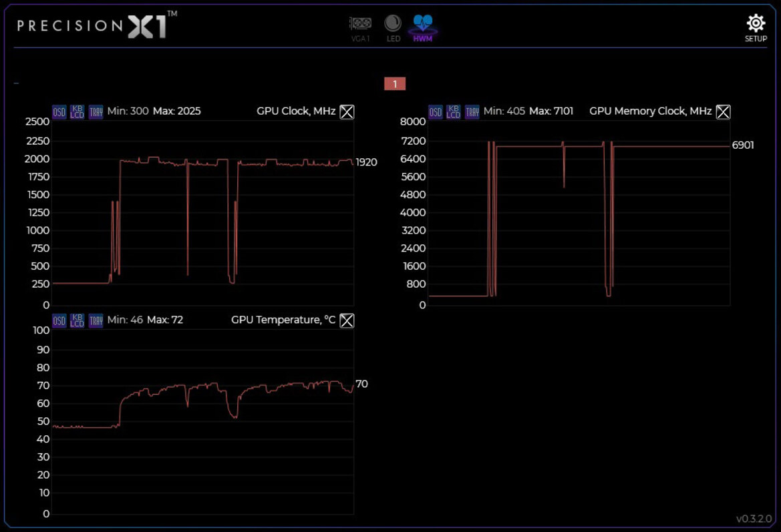Open the VGA1 graphics card tab
Image resolution: width=781 pixels, height=532 pixels.
(x=360, y=28)
